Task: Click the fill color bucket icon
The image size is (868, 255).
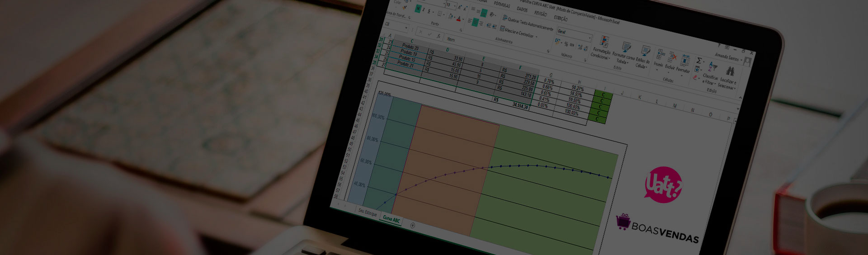Action: point(450,16)
